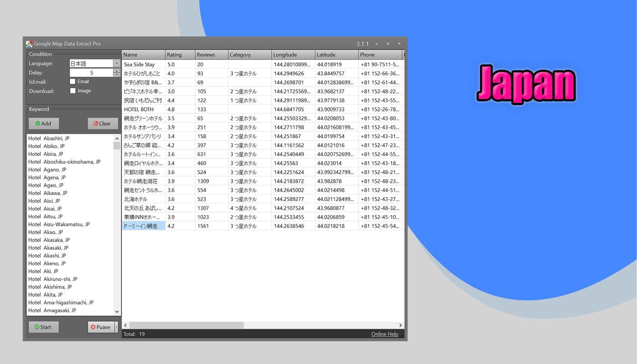Click the Add keyword button

(x=44, y=123)
